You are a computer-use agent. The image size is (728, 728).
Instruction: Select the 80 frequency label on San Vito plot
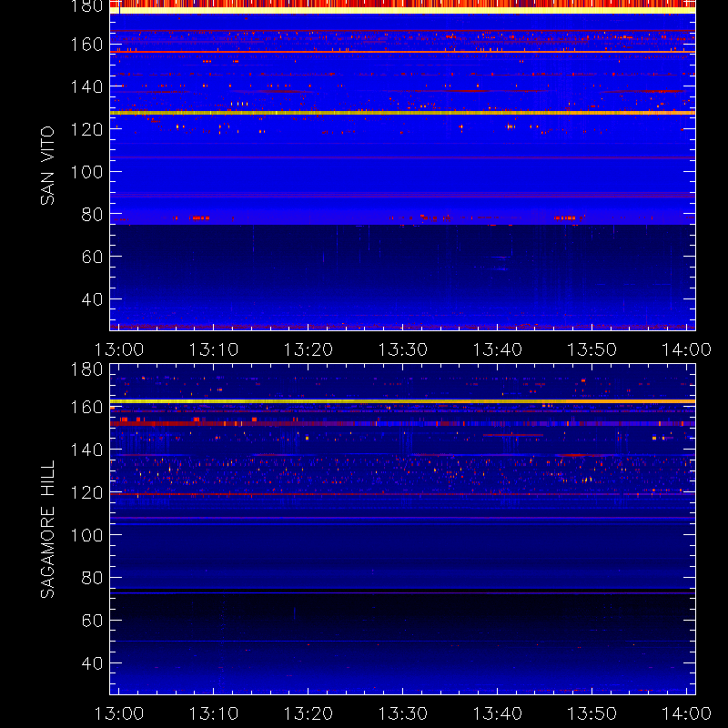tap(92, 215)
